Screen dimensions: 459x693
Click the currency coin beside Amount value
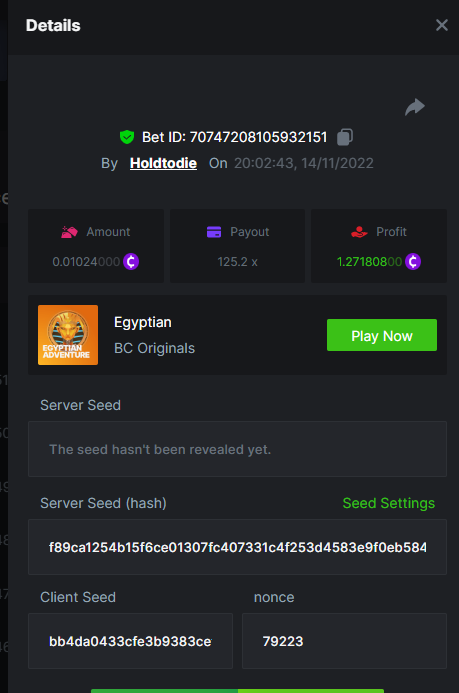coord(131,262)
